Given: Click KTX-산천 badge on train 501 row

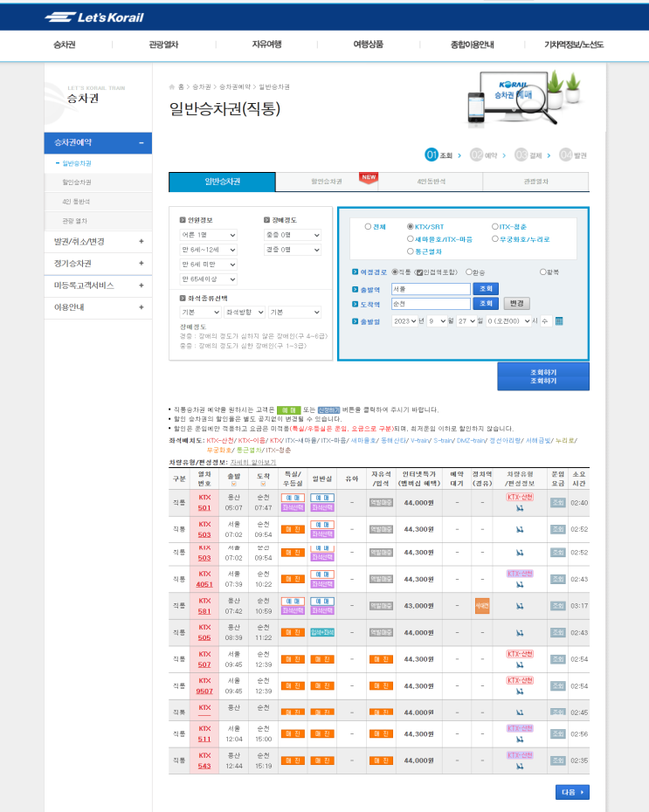Looking at the screenshot, I should [520, 497].
